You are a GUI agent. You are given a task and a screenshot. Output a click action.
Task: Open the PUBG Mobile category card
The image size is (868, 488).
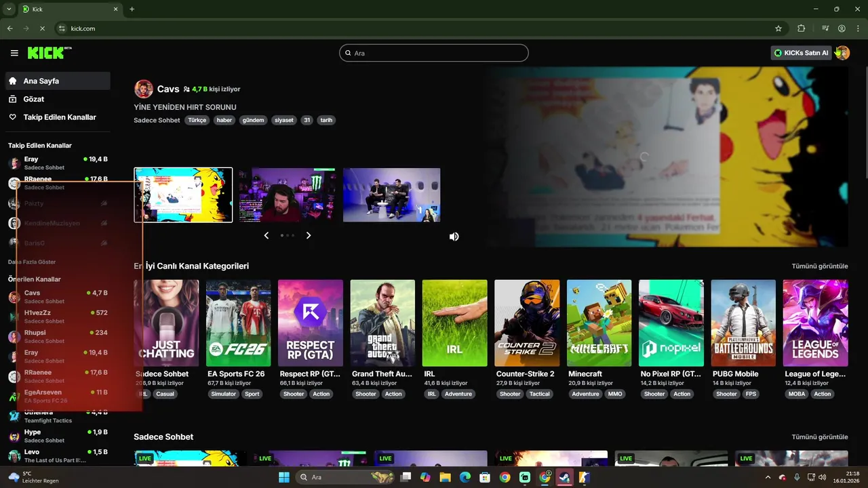point(743,323)
